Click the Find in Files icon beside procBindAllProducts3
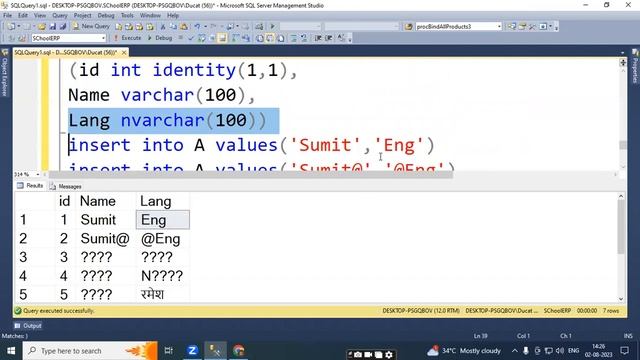The height and width of the screenshot is (360, 640). [x=409, y=27]
